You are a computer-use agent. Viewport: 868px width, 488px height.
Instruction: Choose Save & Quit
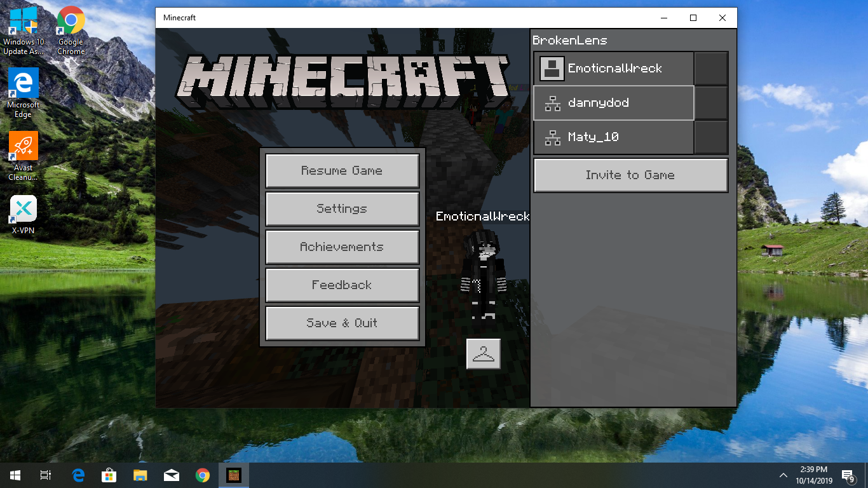[342, 323]
